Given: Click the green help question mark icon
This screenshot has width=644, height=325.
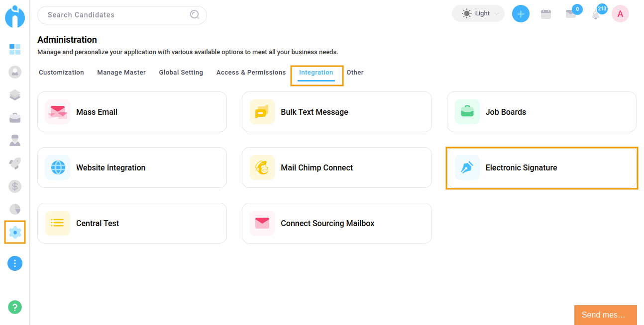Looking at the screenshot, I should pos(15,307).
